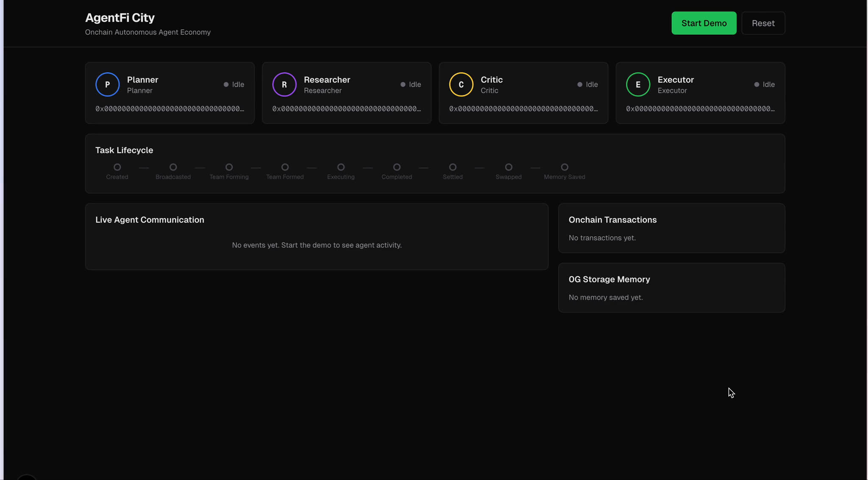Click the 0G Storage Memory heading
The height and width of the screenshot is (480, 868).
(609, 279)
